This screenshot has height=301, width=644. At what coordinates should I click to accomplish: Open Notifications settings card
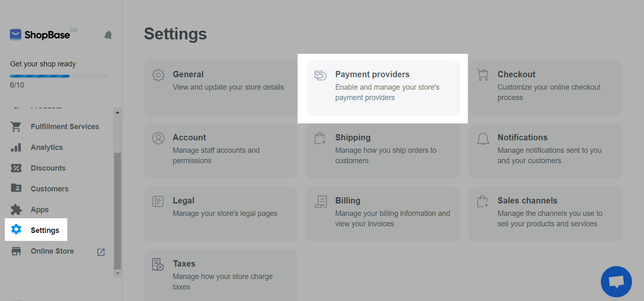click(545, 151)
